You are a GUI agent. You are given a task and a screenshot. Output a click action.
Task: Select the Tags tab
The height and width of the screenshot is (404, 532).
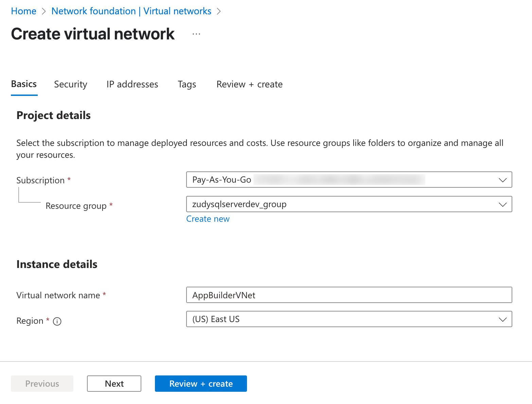[x=187, y=84]
